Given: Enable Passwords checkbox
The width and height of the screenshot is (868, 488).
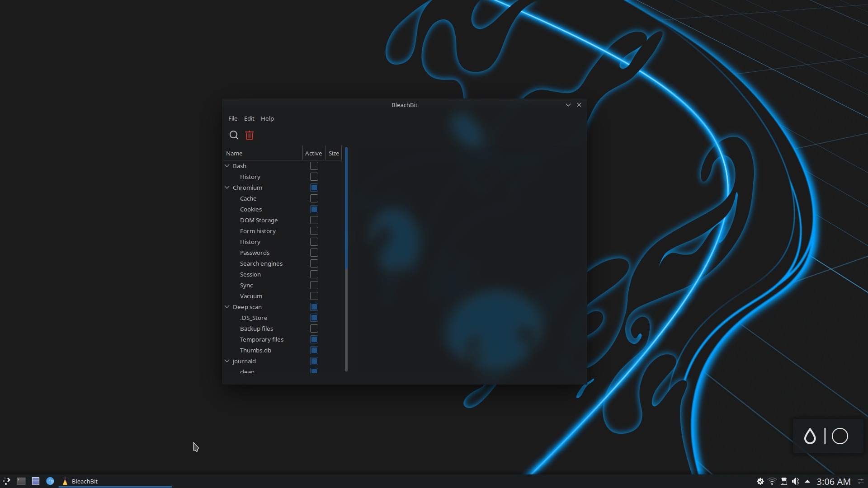Looking at the screenshot, I should [314, 253].
